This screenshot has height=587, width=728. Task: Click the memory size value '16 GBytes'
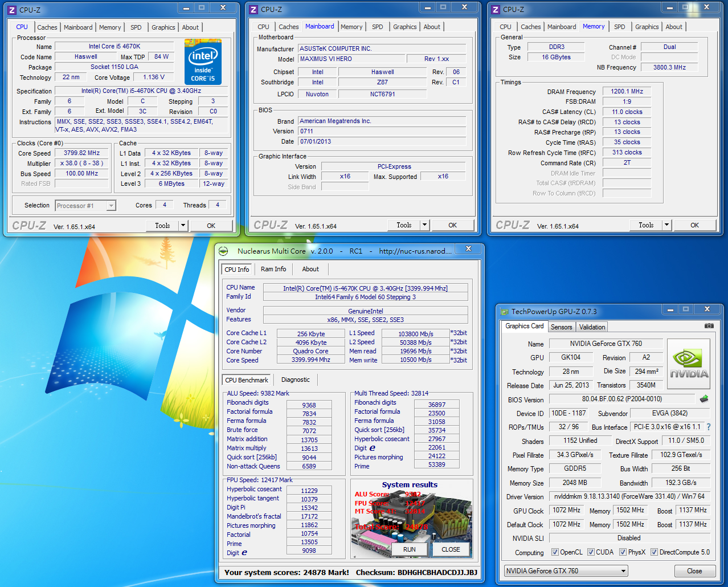click(557, 57)
